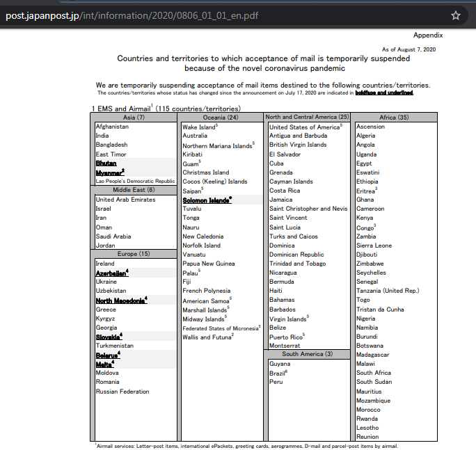Click 'Wake Island' in Oceania list
This screenshot has height=450, width=476.
pos(200,127)
